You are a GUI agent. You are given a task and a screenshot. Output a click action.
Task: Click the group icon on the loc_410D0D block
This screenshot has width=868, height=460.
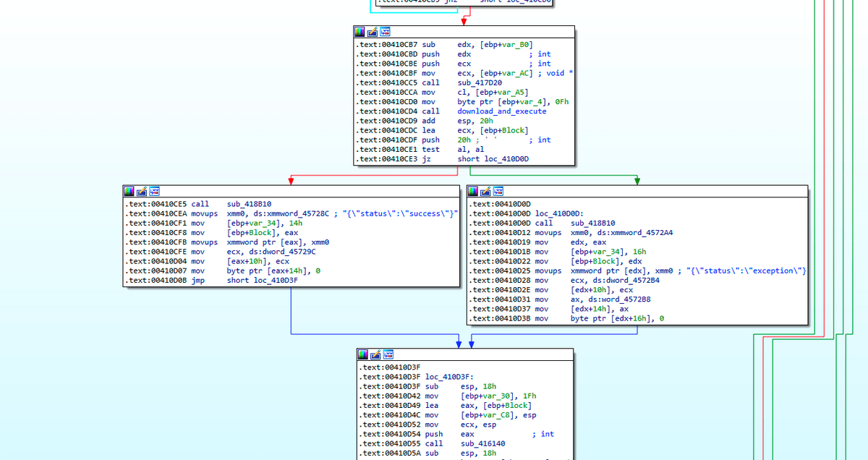click(x=498, y=191)
